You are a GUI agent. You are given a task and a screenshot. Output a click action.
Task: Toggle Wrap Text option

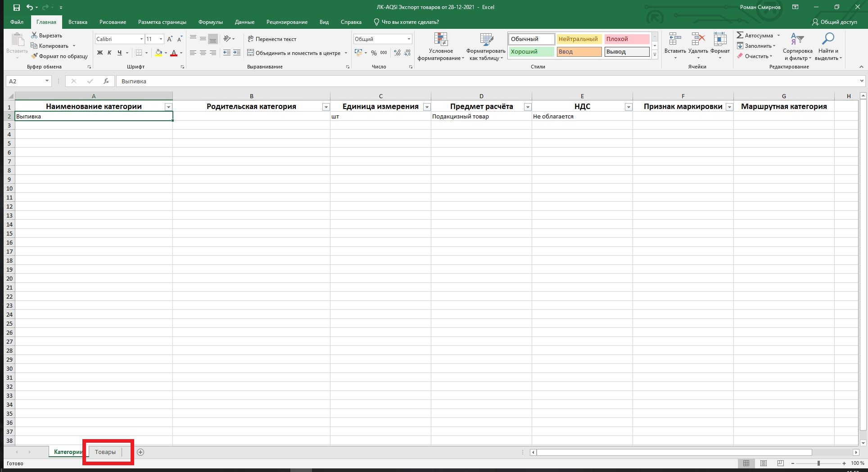click(272, 39)
